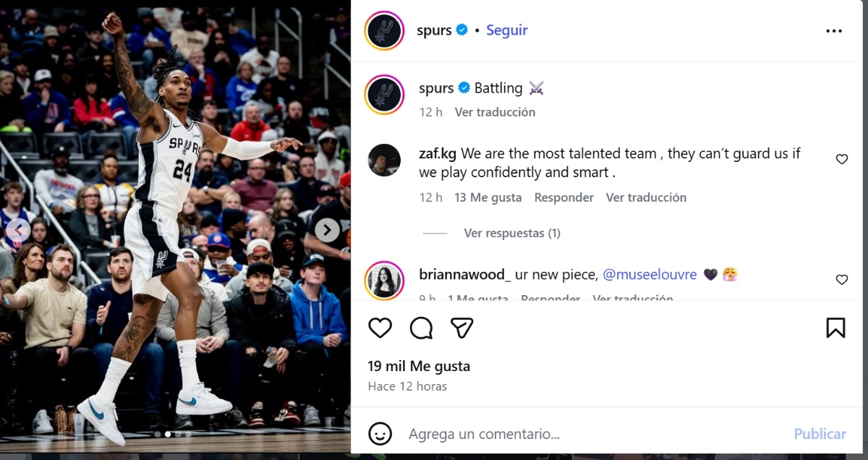Like briannawood_'s comment heart
The width and height of the screenshot is (868, 460).
coord(842,279)
